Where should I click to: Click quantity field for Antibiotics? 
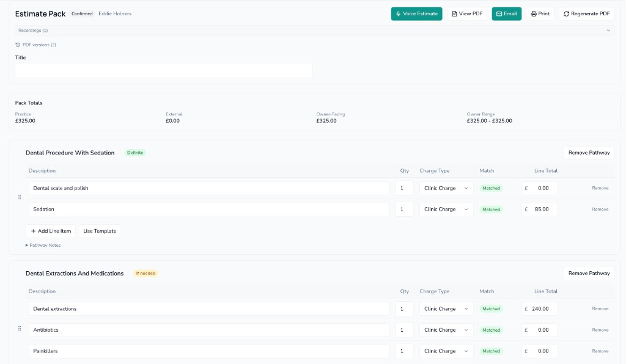405,330
